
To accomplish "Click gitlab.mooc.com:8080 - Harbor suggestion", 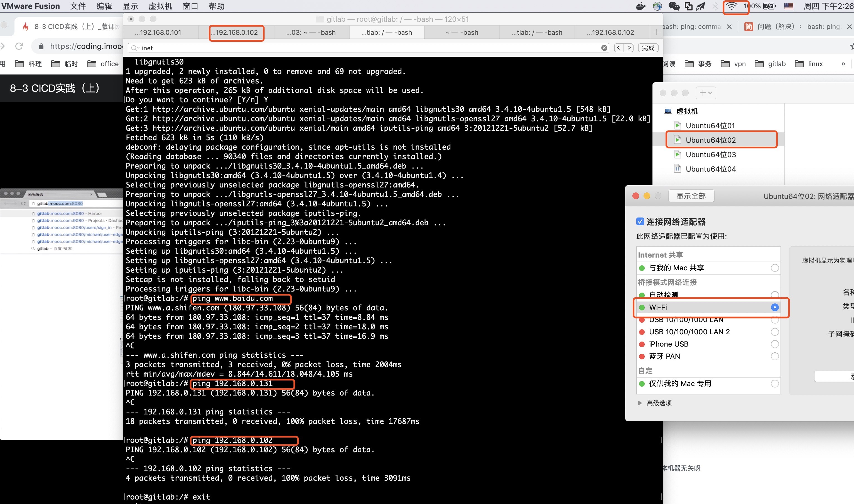I will coord(69,213).
